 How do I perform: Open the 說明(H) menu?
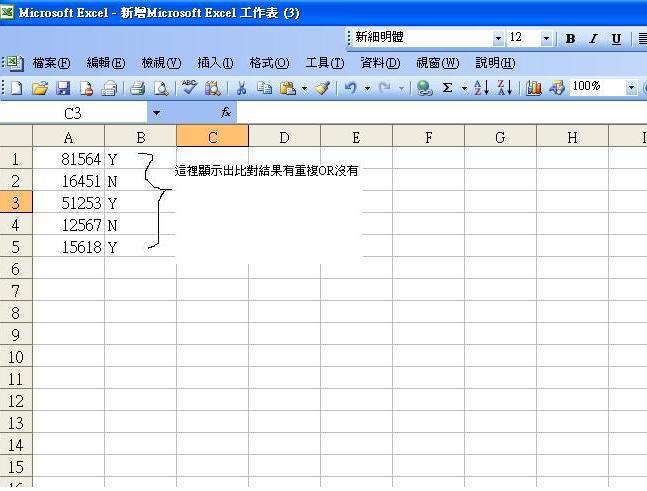[495, 63]
